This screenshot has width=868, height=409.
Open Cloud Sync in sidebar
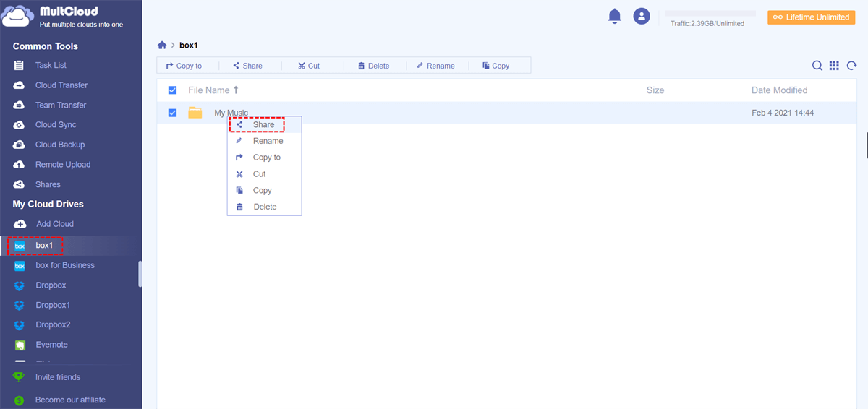56,125
